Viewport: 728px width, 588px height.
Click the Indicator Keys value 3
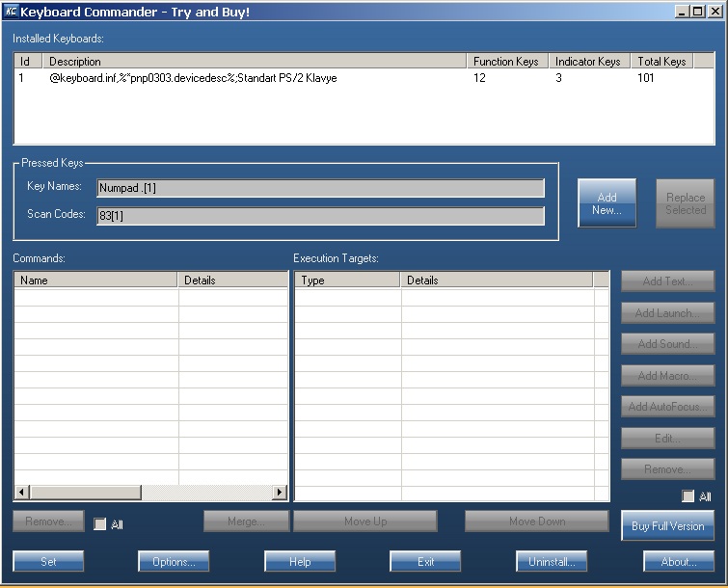(x=558, y=78)
